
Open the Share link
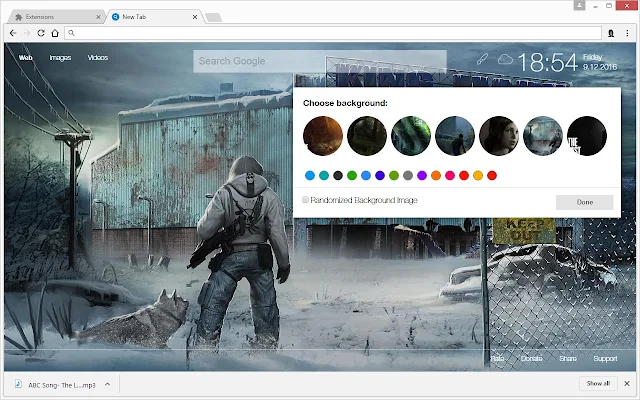point(568,358)
